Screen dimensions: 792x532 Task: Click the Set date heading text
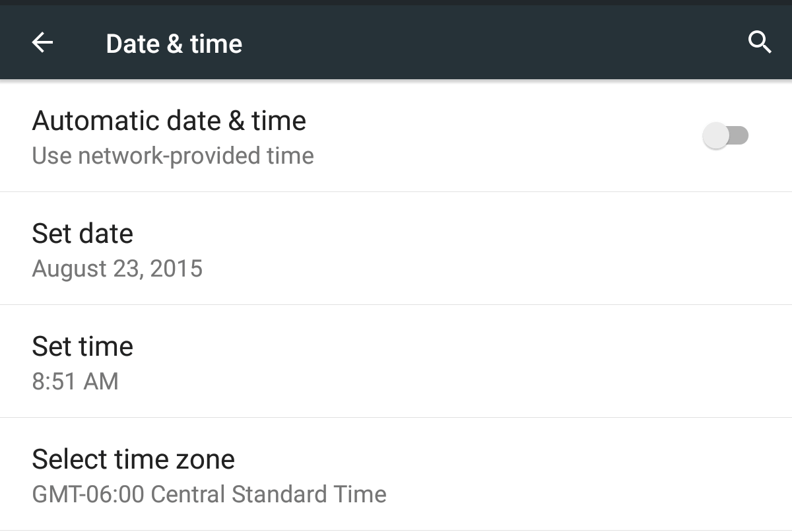pos(82,234)
